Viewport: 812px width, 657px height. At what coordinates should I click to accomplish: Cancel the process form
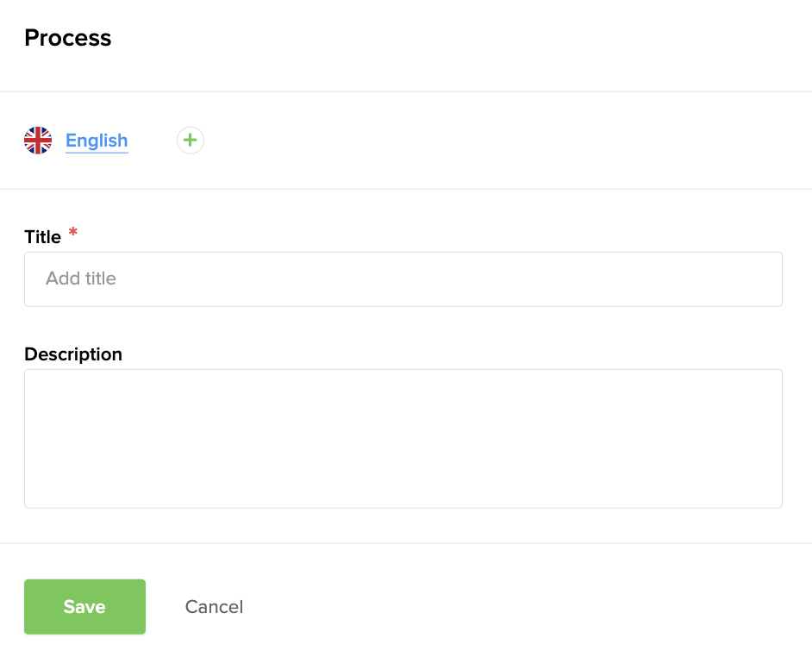coord(214,607)
